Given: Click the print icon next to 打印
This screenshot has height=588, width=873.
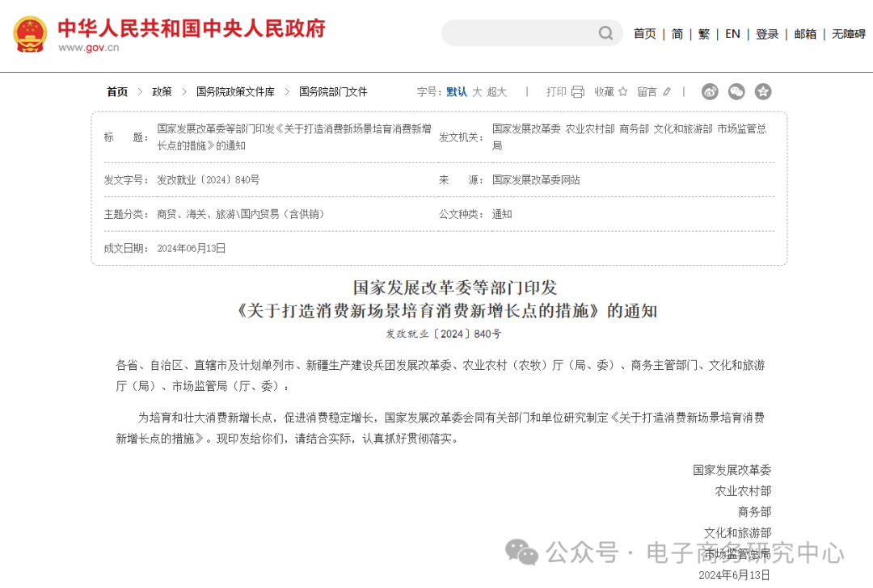Looking at the screenshot, I should point(576,91).
